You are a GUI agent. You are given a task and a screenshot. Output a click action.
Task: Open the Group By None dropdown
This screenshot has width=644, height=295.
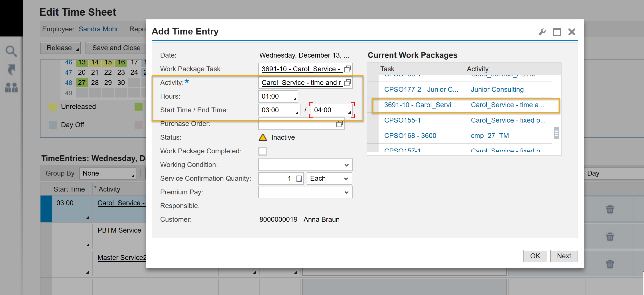[107, 173]
